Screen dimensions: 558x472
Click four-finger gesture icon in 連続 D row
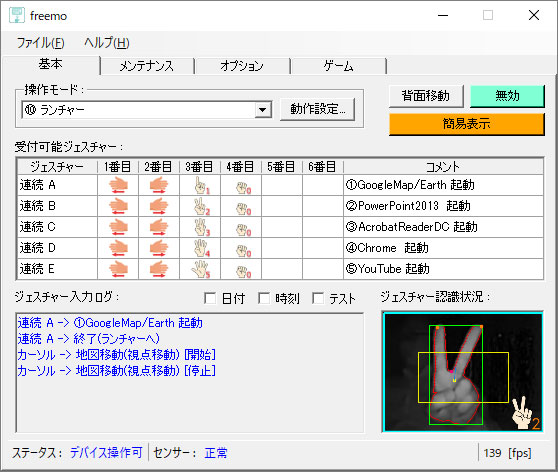pos(202,248)
